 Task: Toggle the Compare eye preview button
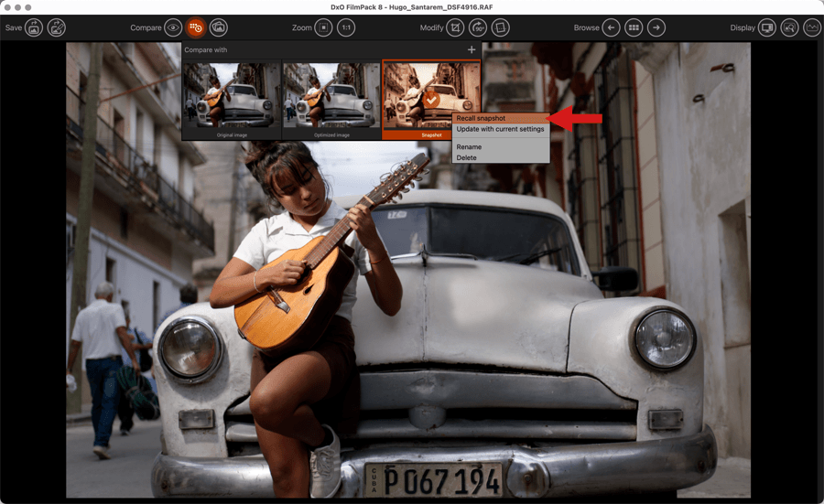coord(173,27)
